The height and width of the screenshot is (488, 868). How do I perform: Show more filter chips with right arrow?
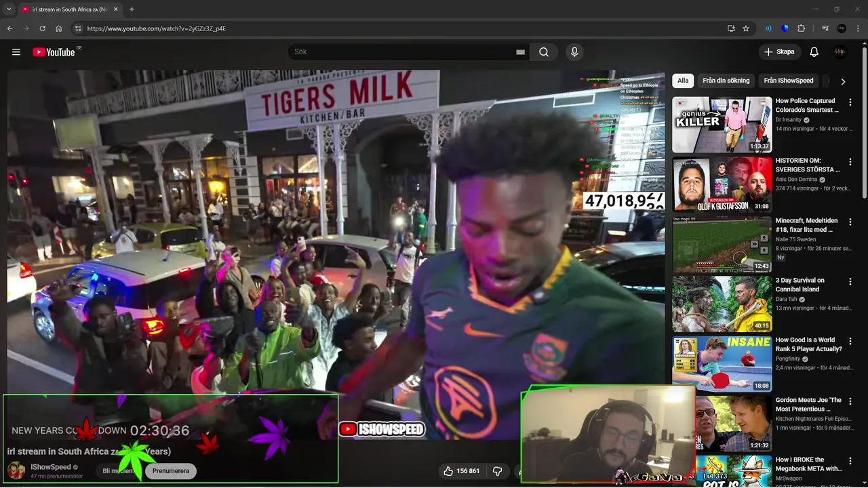843,81
